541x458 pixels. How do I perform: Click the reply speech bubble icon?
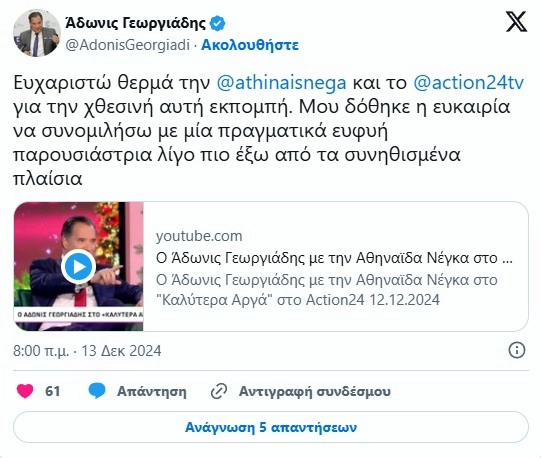click(97, 391)
